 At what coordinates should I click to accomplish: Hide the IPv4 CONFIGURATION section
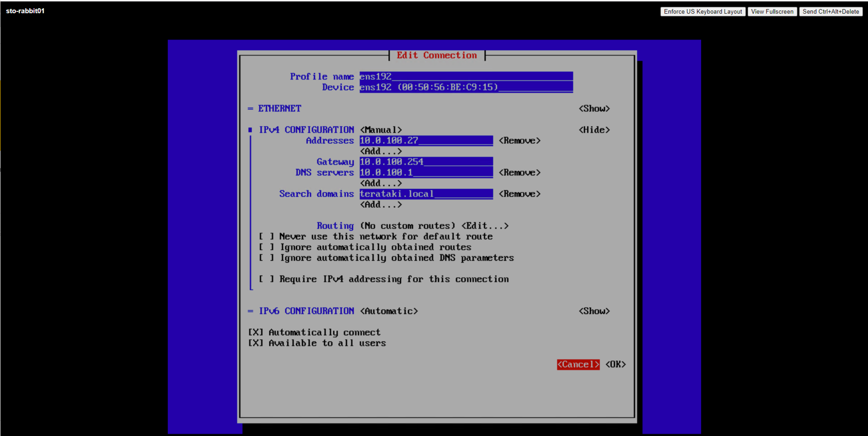coord(594,130)
